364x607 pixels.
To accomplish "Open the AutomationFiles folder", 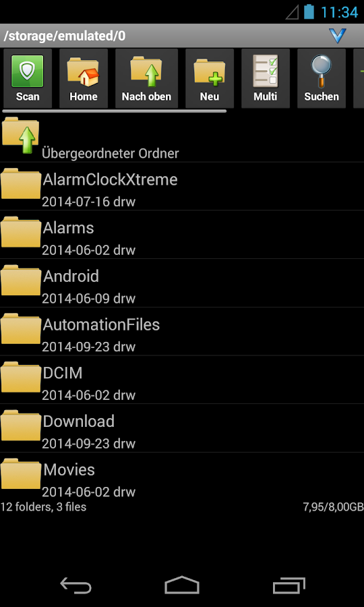I will [x=182, y=332].
